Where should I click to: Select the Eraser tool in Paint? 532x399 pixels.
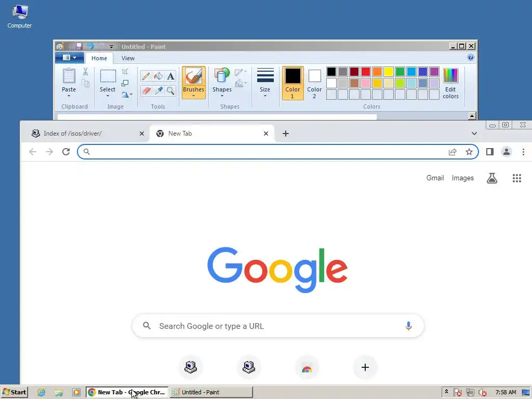146,90
